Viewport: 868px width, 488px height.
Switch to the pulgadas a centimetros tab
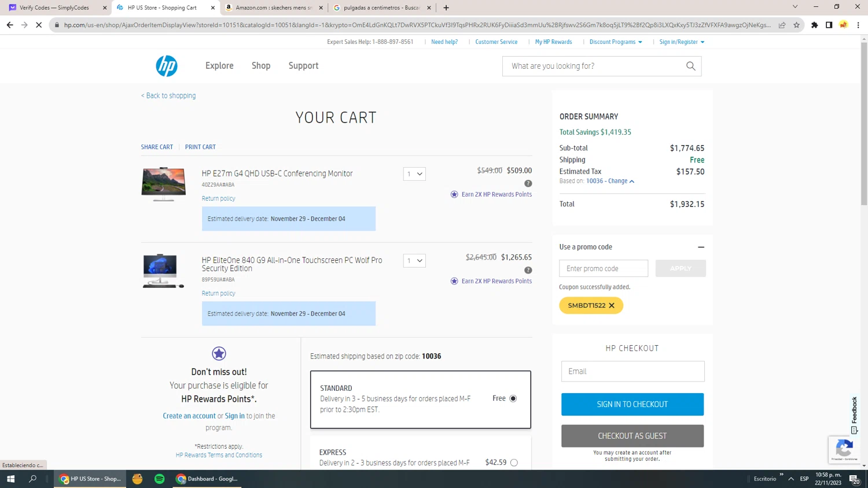[381, 8]
